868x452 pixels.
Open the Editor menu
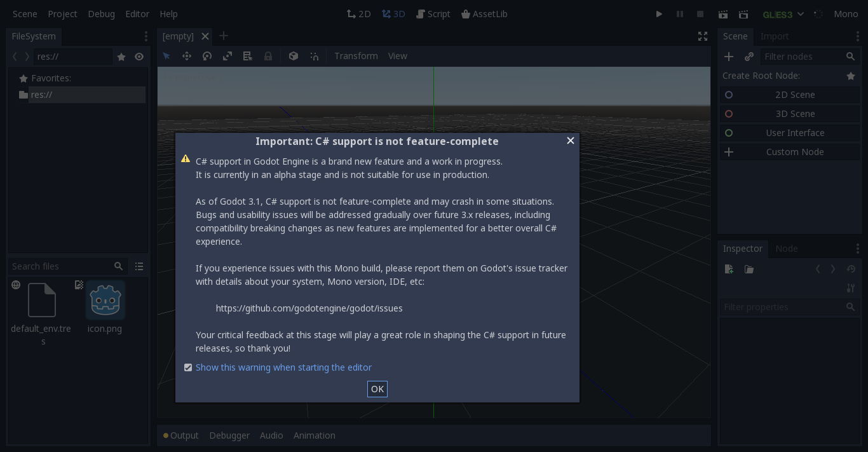coord(137,14)
